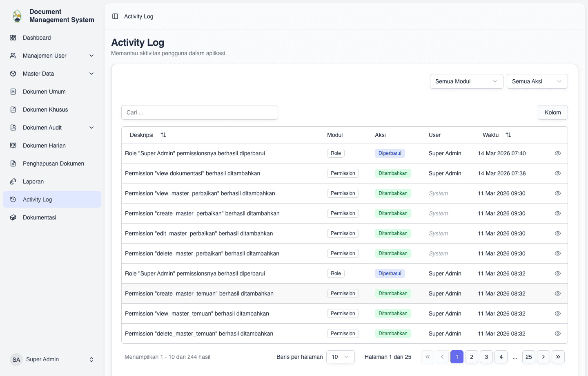The width and height of the screenshot is (588, 376).
Task: Open the Semua Modul filter dropdown
Action: coord(467,81)
